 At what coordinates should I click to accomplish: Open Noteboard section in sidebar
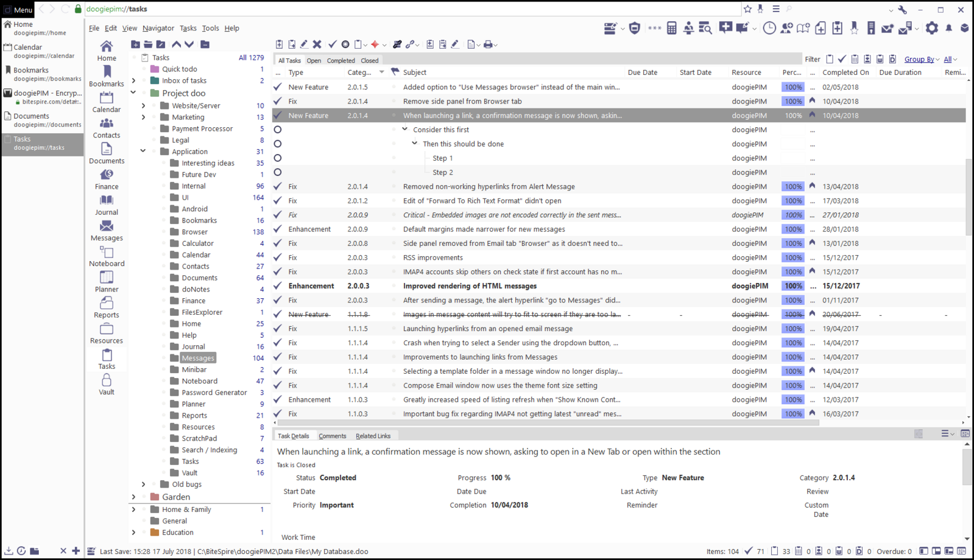tap(107, 256)
